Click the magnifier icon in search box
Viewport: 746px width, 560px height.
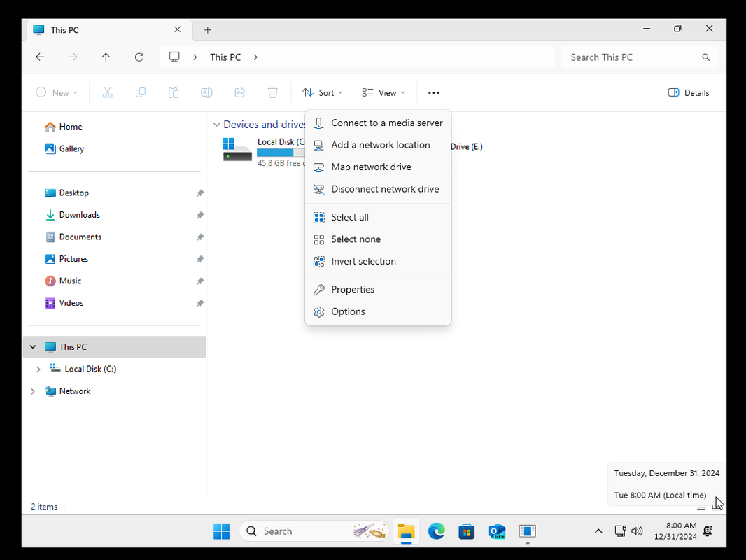[x=706, y=57]
